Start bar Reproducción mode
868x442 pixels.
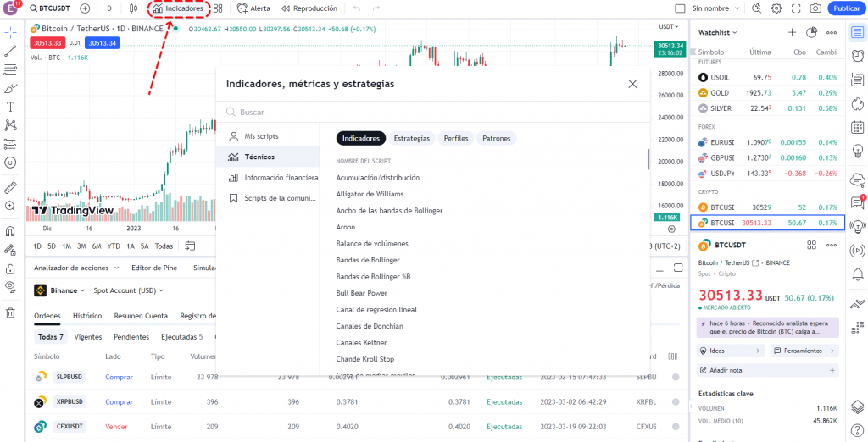click(x=309, y=8)
